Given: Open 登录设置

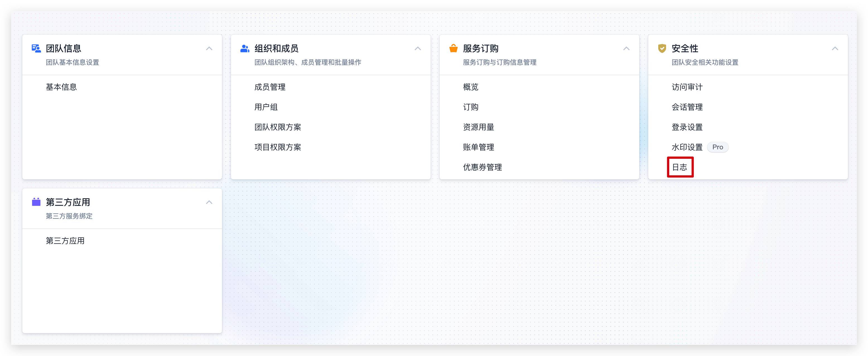Looking at the screenshot, I should click(x=687, y=127).
